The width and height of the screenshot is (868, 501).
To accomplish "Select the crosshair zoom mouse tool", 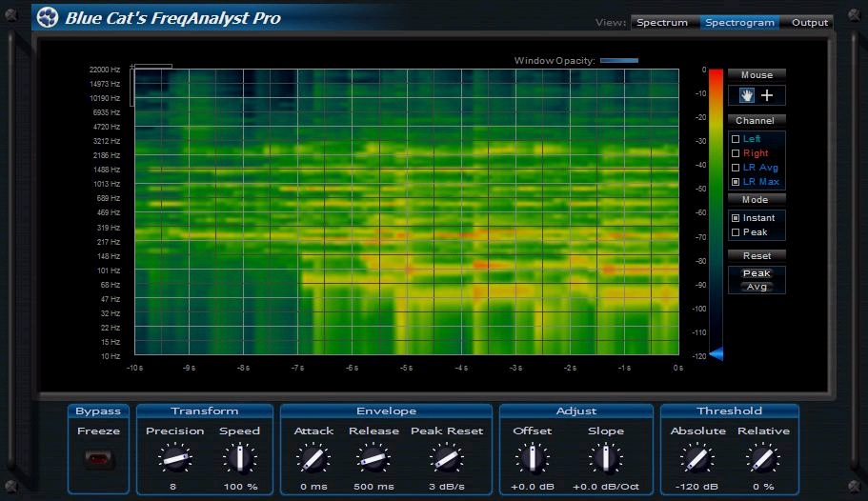I will point(767,95).
